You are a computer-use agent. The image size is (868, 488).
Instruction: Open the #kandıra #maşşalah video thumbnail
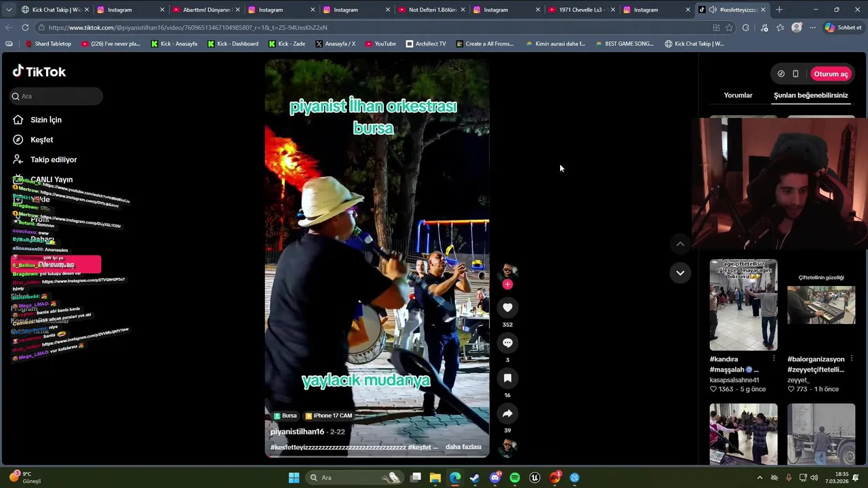coord(743,304)
